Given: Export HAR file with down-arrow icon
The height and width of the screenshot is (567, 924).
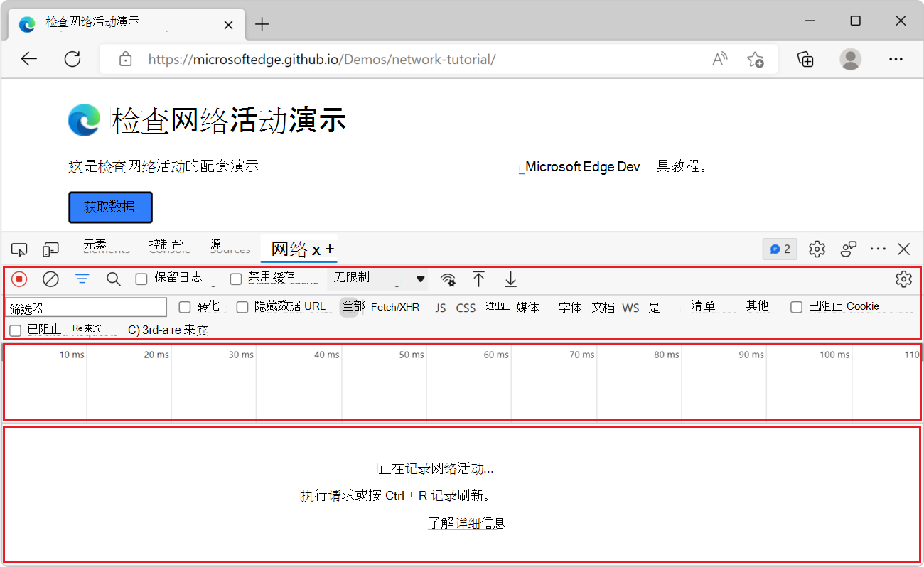Looking at the screenshot, I should point(510,279).
